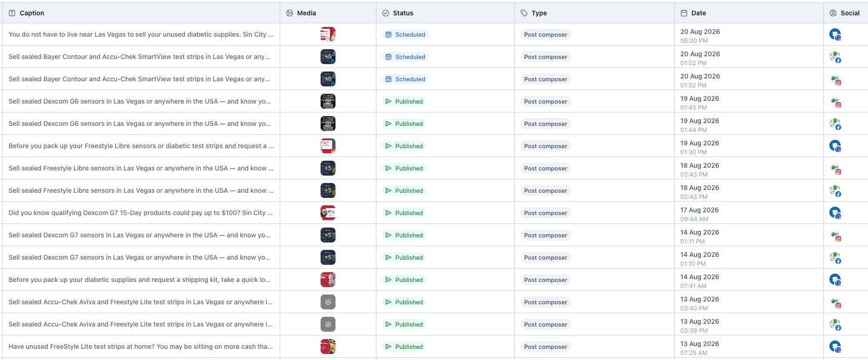Select the date 14 Aug 2026 01:11 PM
This screenshot has height=360, width=868.
point(699,236)
